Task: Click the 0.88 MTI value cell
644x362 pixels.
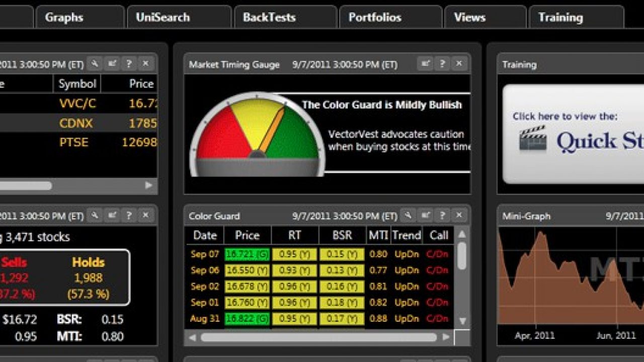Action: [x=378, y=318]
